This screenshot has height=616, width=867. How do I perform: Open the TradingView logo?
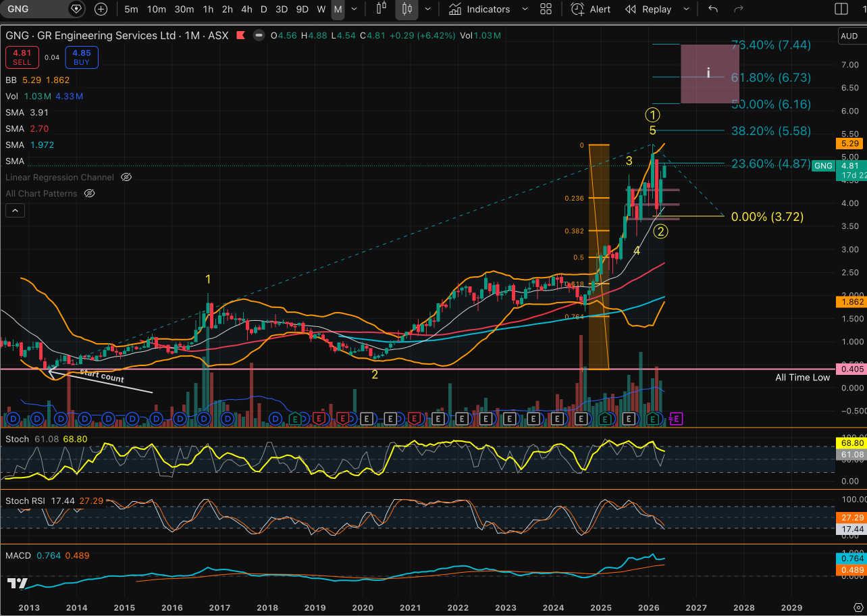tap(18, 584)
